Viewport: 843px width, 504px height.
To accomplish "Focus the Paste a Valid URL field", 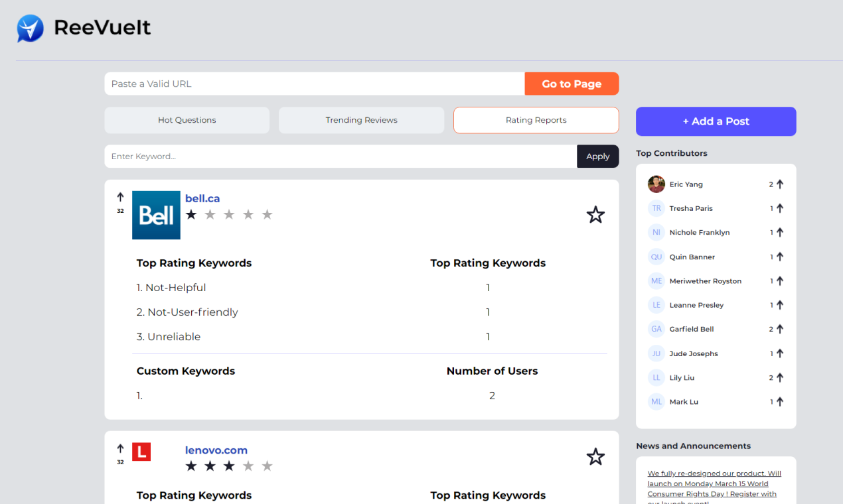I will click(x=315, y=84).
